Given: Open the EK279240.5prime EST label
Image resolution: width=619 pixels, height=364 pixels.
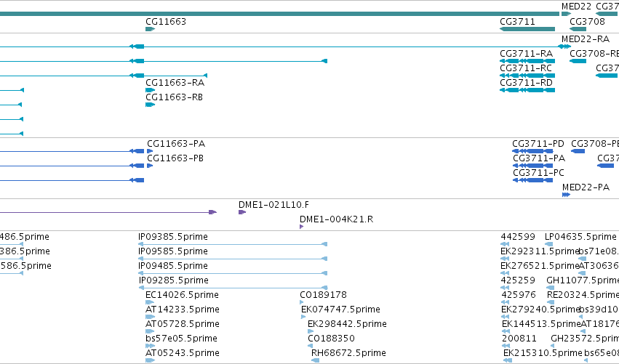Looking at the screenshot, I should pos(540,310).
